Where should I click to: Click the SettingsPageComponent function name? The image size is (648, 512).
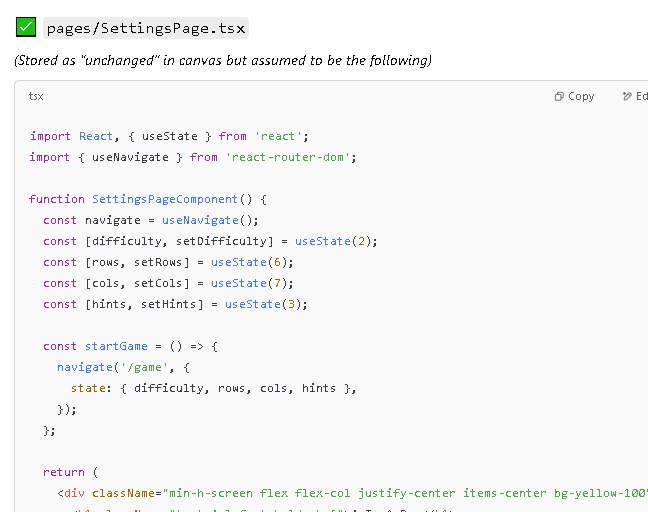coord(165,199)
